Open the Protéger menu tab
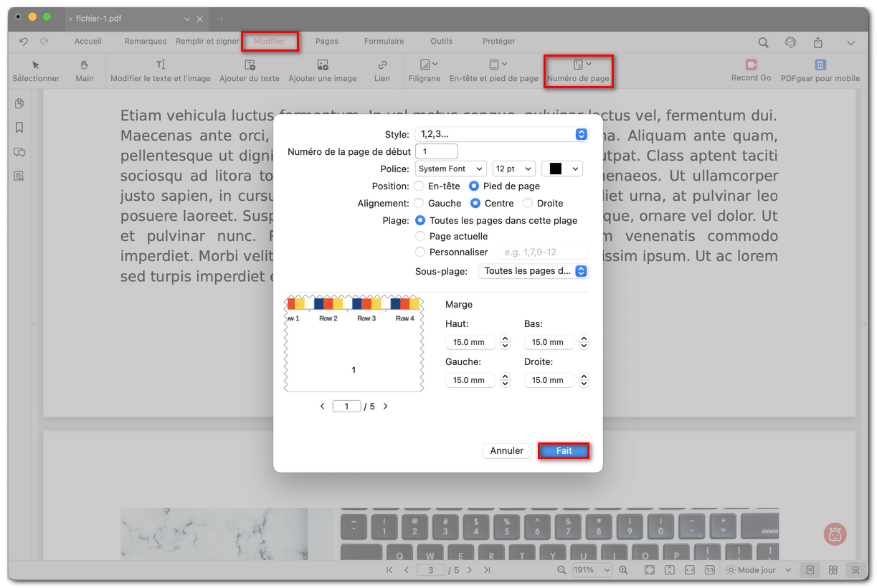The width and height of the screenshot is (877, 588). tap(498, 41)
